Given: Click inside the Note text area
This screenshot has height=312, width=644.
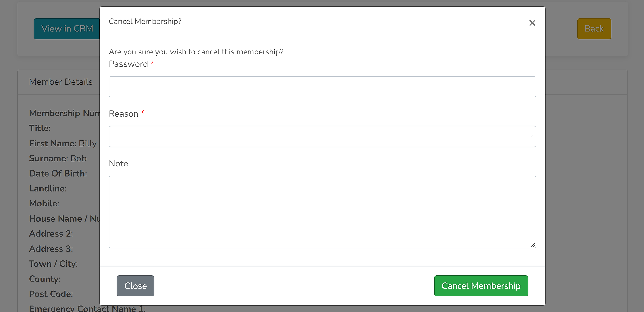Looking at the screenshot, I should coord(322,212).
